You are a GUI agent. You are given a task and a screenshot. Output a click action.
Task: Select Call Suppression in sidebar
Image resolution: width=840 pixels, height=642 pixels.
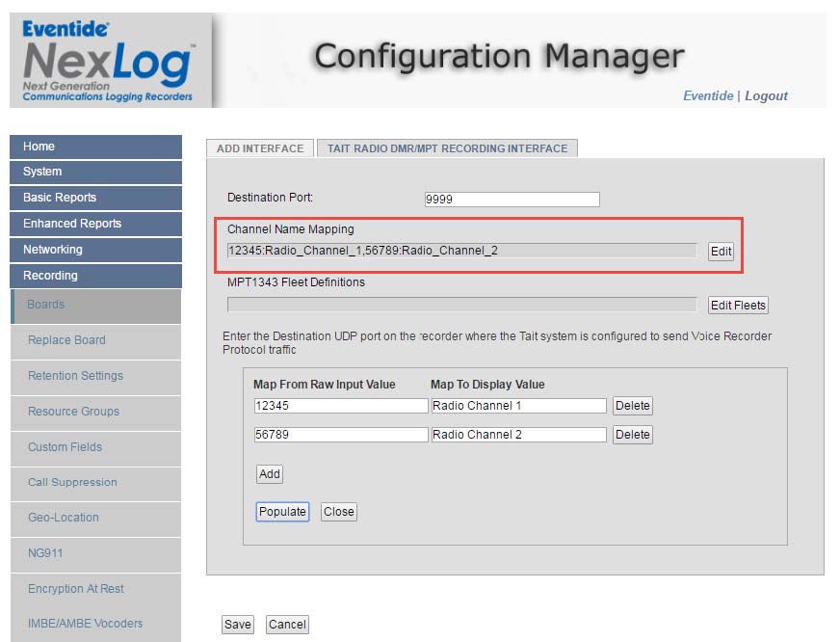(72, 482)
